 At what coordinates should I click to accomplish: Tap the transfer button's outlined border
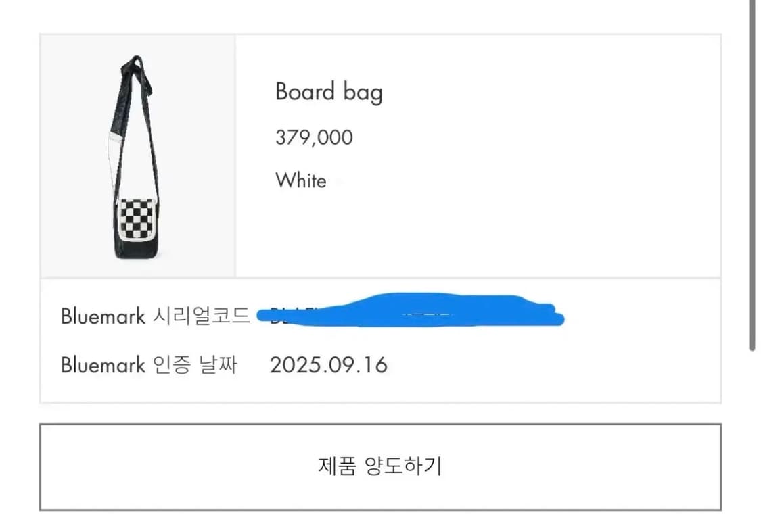tap(379, 424)
